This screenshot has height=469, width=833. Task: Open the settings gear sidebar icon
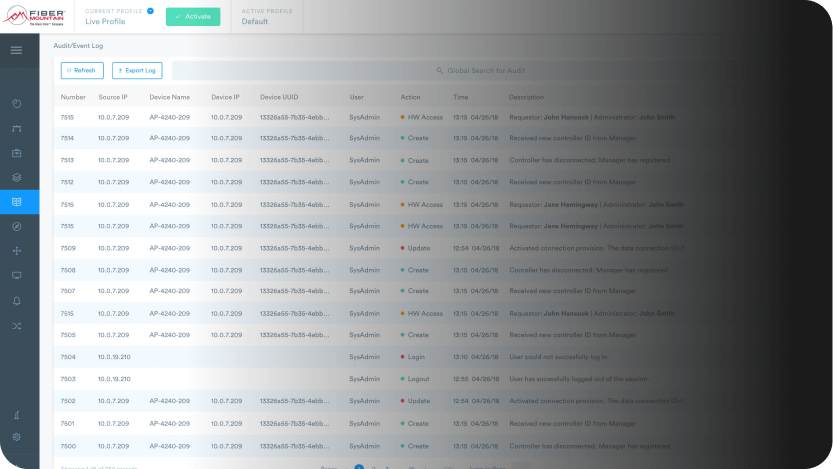point(16,437)
